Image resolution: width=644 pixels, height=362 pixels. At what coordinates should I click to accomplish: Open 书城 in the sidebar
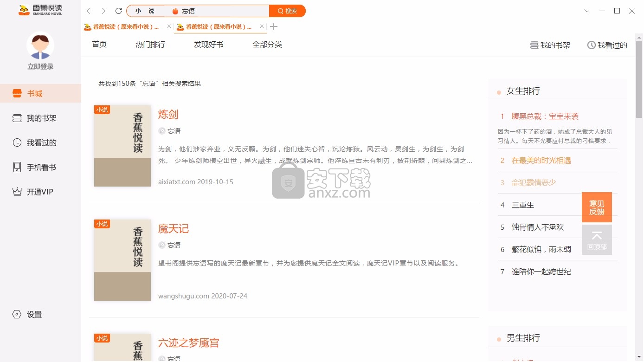[40, 93]
